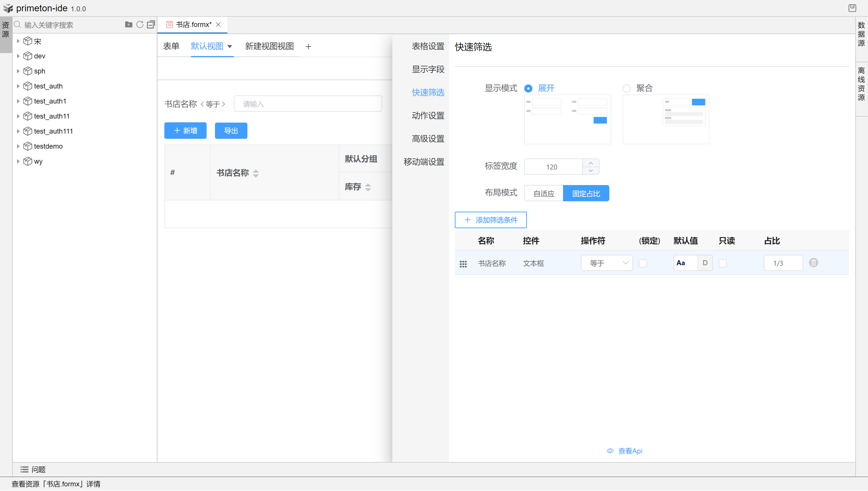
Task: Collapse all resource tree nodes icon
Action: [x=151, y=25]
